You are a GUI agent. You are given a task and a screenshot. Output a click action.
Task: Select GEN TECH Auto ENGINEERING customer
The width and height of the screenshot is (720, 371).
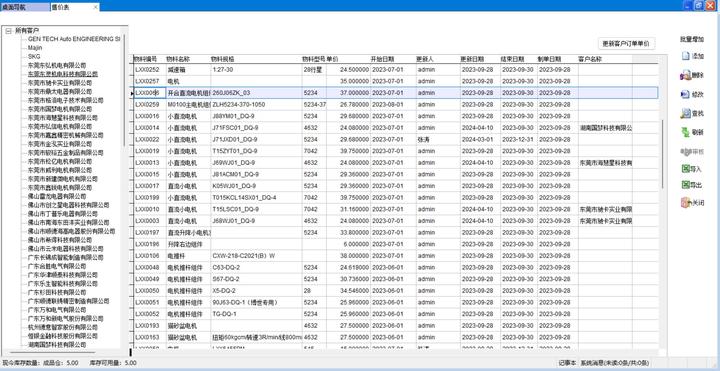[73, 39]
